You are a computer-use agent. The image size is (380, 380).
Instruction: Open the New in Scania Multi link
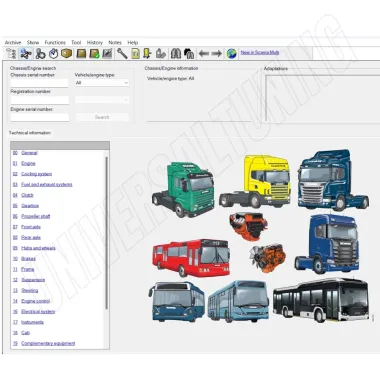click(x=260, y=52)
